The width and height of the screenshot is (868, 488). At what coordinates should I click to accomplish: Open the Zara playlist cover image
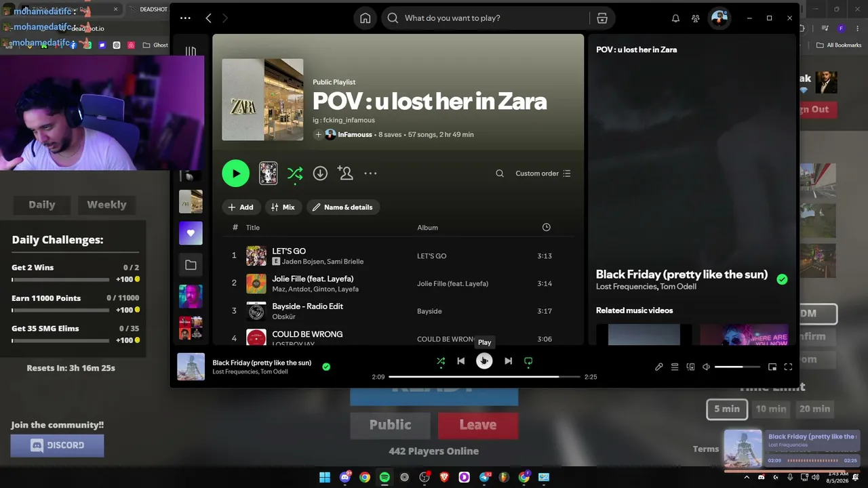pyautogui.click(x=262, y=100)
